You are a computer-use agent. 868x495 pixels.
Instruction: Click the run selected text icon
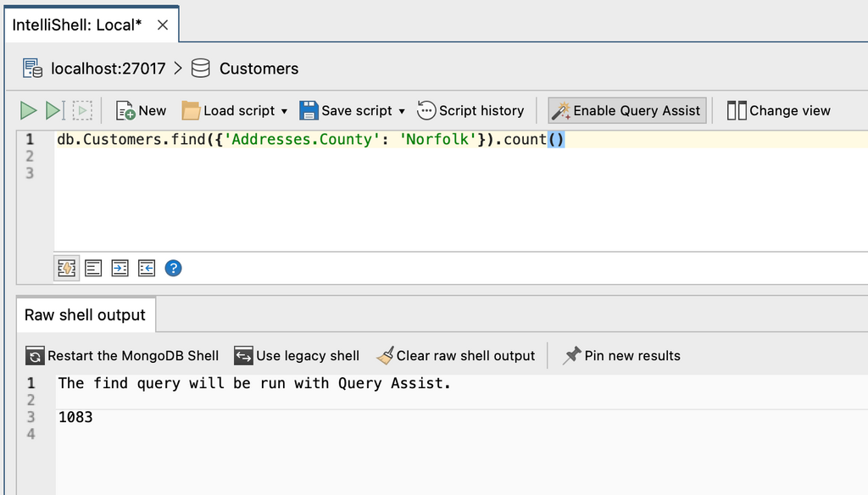tap(81, 110)
